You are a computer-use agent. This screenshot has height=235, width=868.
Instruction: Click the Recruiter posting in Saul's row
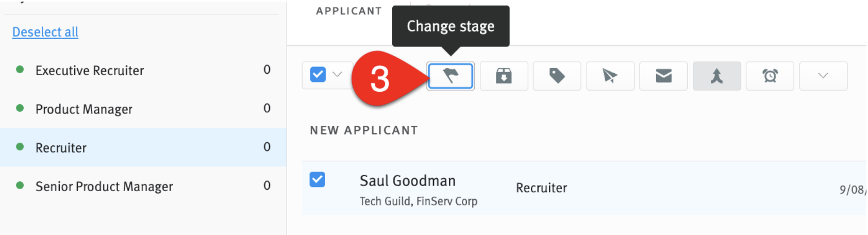click(541, 188)
